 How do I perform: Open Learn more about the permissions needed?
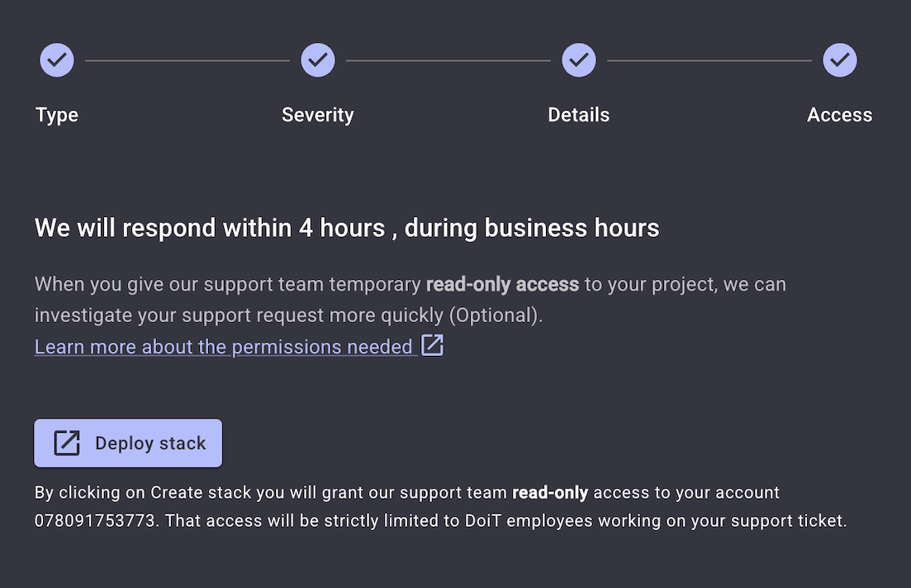(223, 347)
